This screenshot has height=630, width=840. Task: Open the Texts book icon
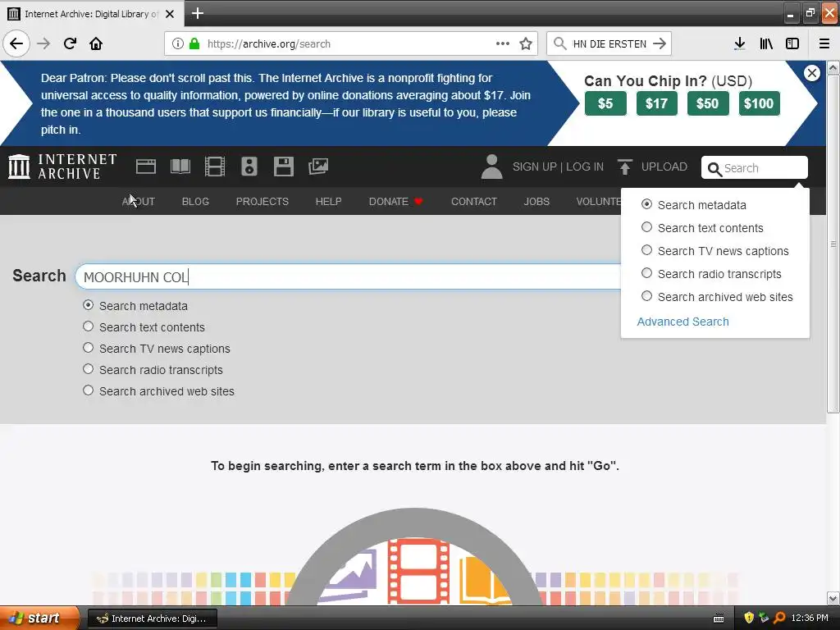[180, 167]
